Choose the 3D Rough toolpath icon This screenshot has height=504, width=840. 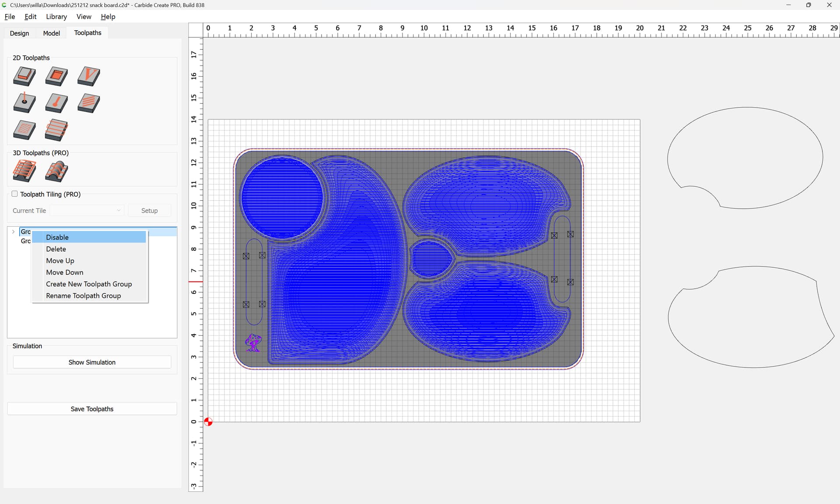pyautogui.click(x=24, y=171)
